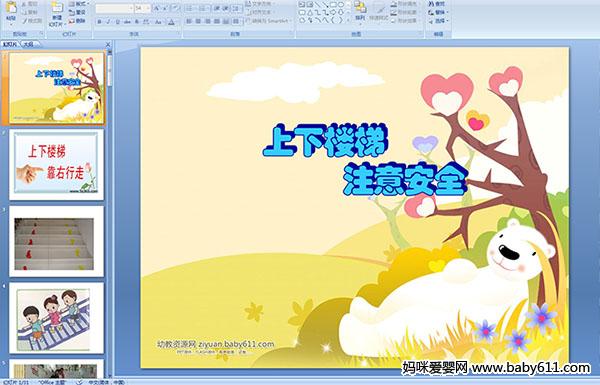Click the Delete slide icon
Image resolution: width=600 pixels, height=385 pixels.
pyautogui.click(x=77, y=21)
